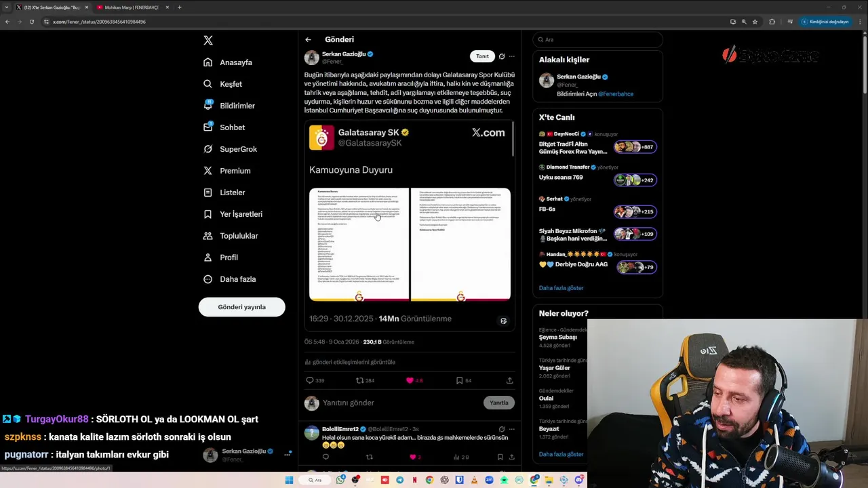Open Discord from the taskbar

[x=579, y=480]
